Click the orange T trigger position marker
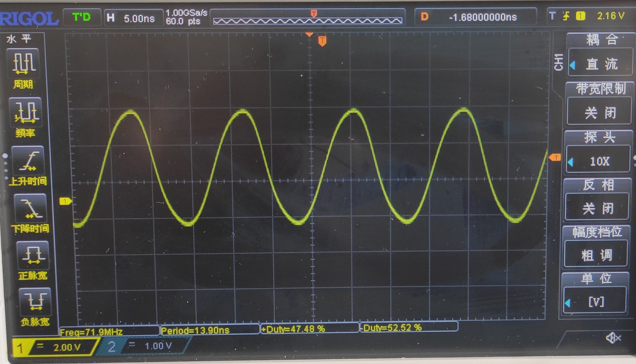This screenshot has width=636, height=364. point(322,41)
